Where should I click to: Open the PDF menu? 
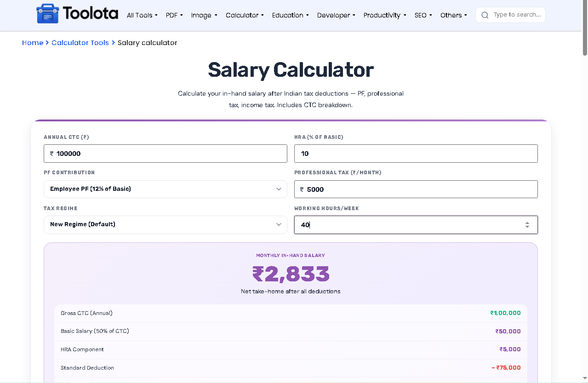click(174, 15)
